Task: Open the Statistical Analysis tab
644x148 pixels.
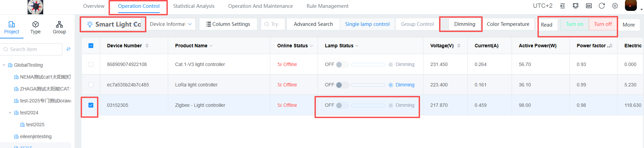Action: pyautogui.click(x=194, y=6)
